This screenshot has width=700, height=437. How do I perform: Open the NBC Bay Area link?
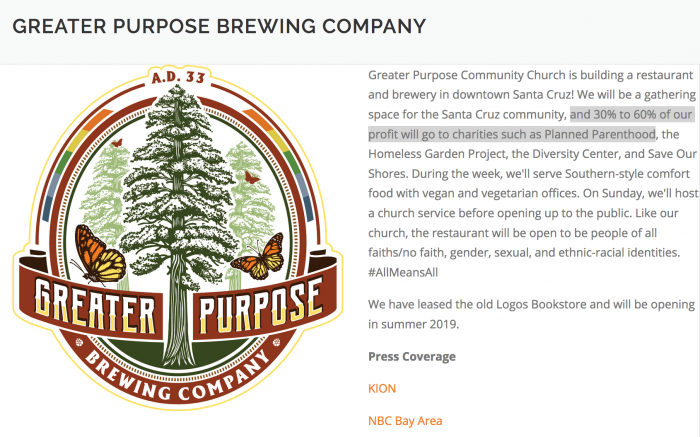(405, 420)
